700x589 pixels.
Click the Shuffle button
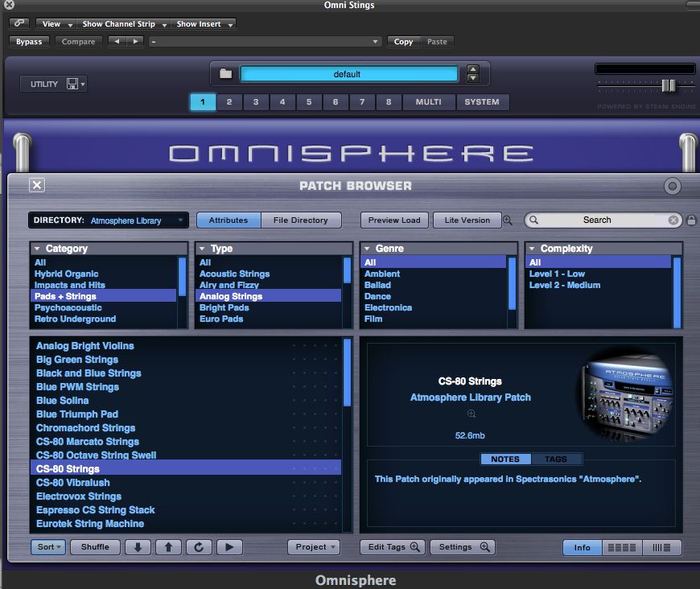(95, 547)
